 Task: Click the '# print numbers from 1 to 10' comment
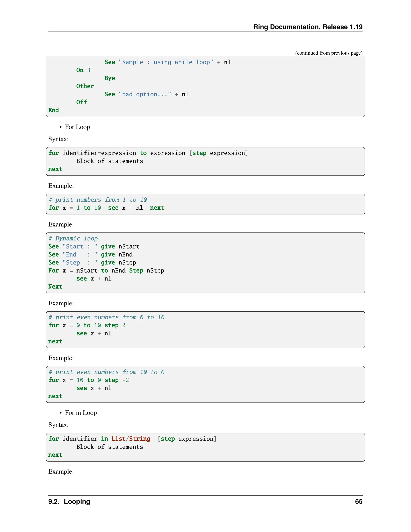pos(98,200)
